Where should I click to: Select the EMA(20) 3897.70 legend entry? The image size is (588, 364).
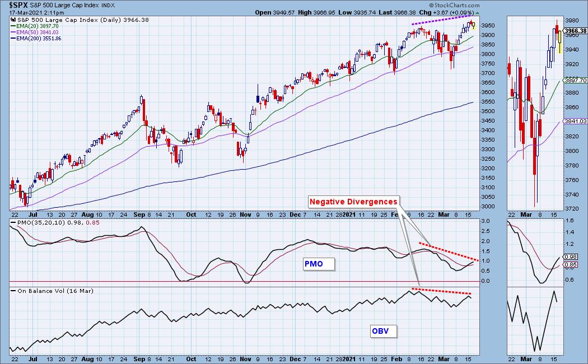35,26
